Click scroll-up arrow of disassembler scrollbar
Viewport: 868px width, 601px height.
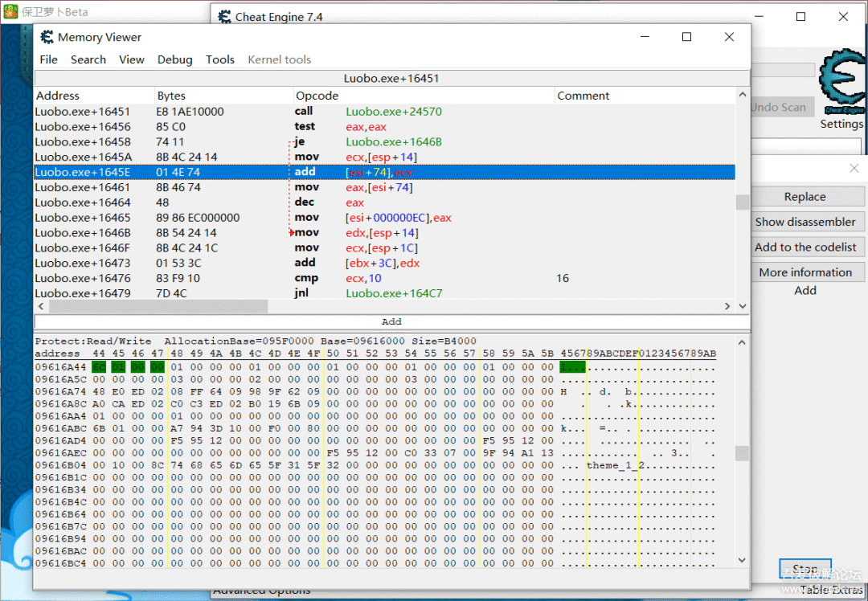(x=743, y=95)
